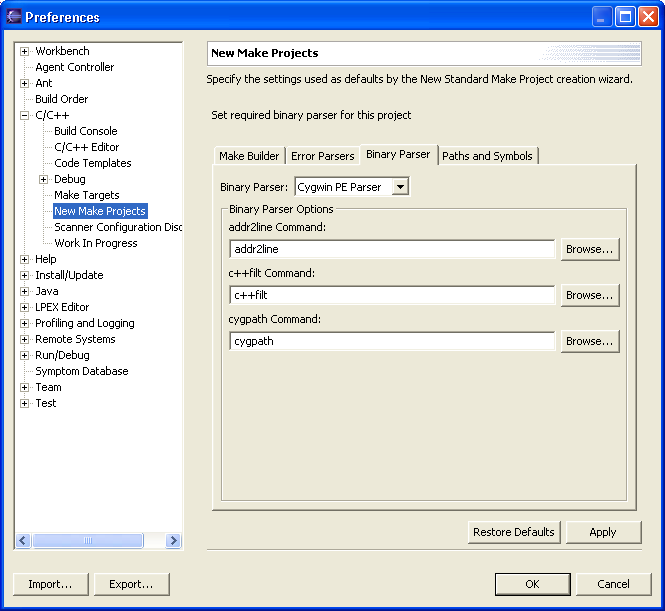665x611 pixels.
Task: Confirm with the OK button
Action: [x=532, y=584]
